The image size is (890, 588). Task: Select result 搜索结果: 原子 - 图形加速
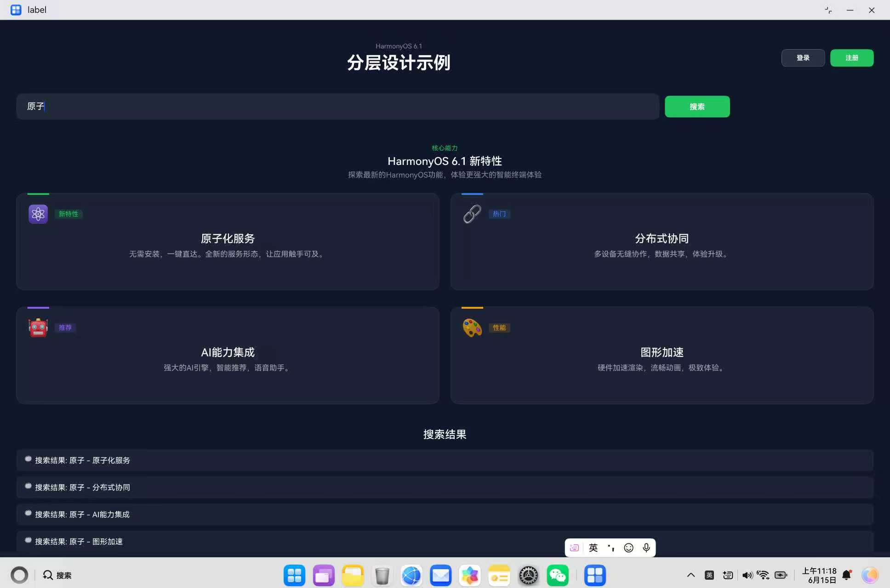click(445, 542)
